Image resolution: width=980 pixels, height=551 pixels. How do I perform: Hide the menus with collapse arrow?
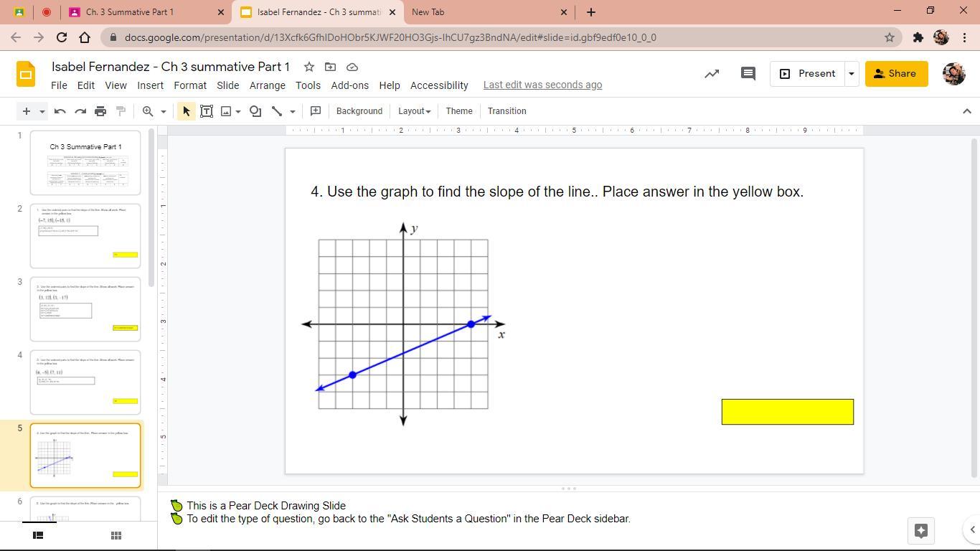click(x=966, y=111)
